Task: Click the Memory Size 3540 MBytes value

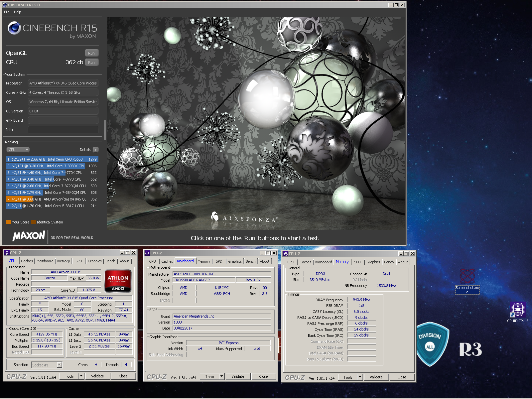Action: pos(320,280)
